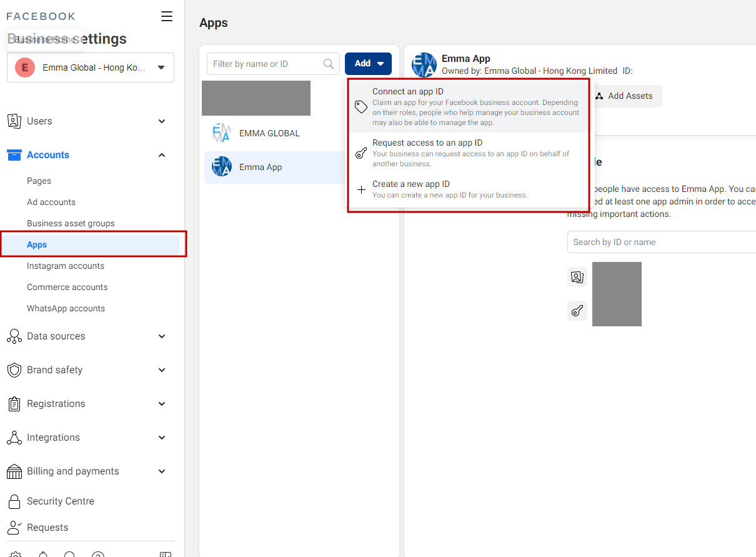
Task: Click the plus icon for Create new app ID
Action: click(x=361, y=189)
